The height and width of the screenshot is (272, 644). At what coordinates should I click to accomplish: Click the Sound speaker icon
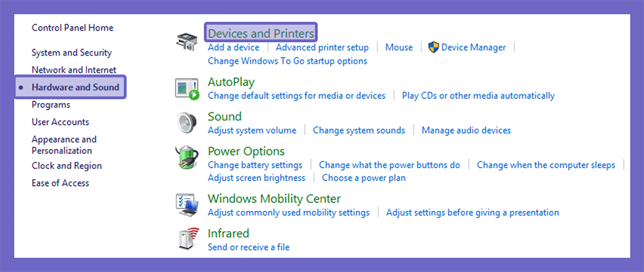pyautogui.click(x=187, y=123)
